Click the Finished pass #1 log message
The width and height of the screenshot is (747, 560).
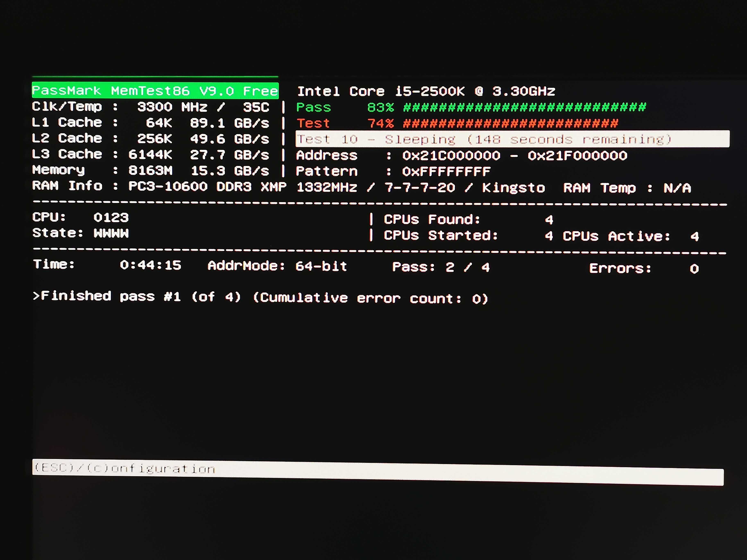pyautogui.click(x=260, y=297)
